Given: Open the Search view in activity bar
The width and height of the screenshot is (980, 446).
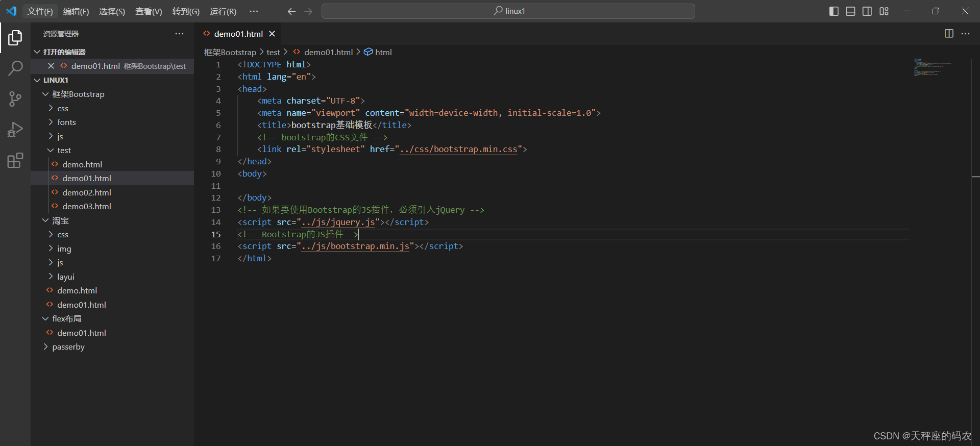Looking at the screenshot, I should tap(15, 68).
